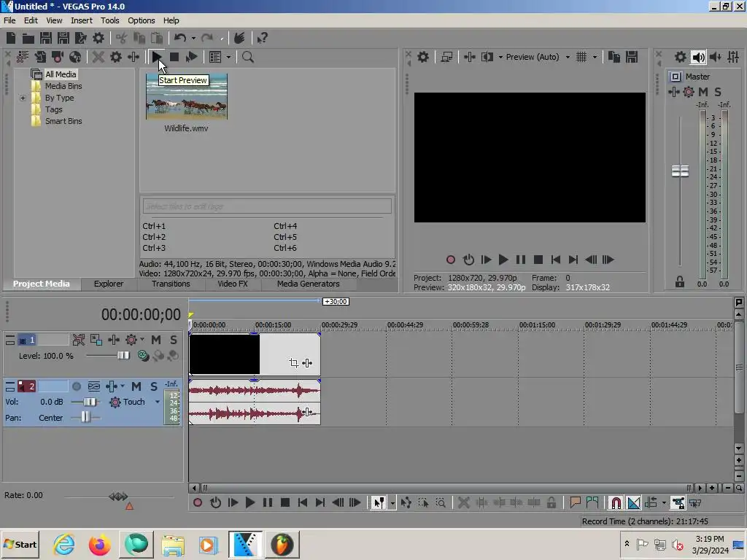This screenshot has height=560, width=747.
Task: Solo video track 1
Action: coord(174,340)
